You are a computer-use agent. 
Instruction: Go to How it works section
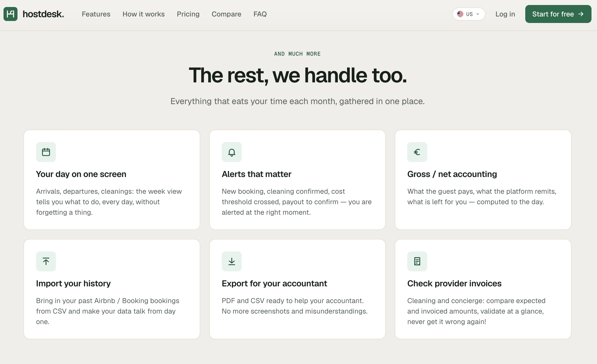(143, 14)
